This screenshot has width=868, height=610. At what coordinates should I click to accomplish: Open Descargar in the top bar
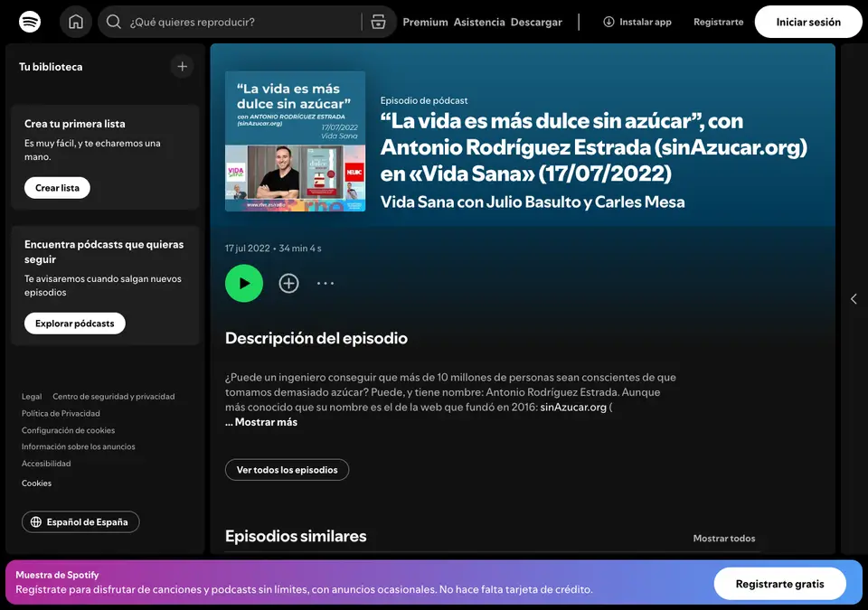click(536, 23)
